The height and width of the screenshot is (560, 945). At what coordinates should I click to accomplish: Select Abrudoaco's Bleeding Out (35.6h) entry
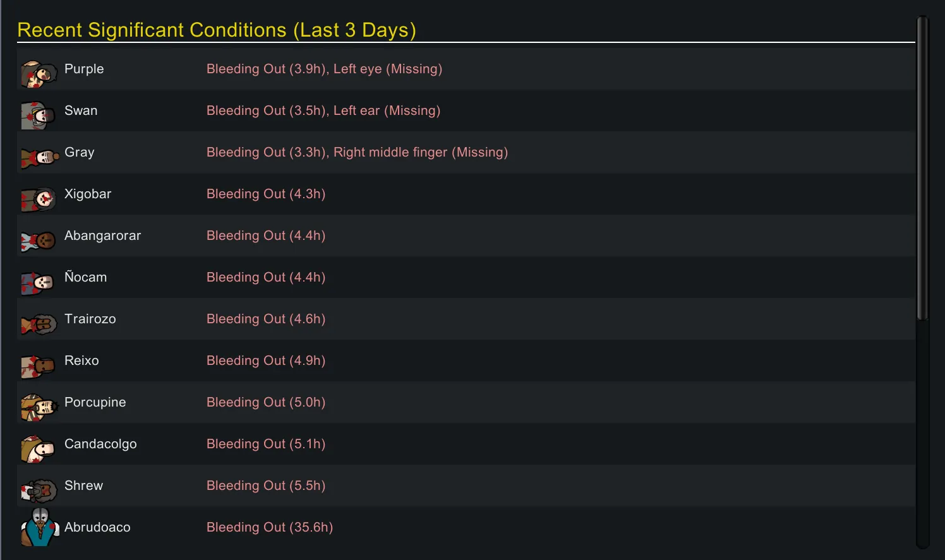coord(270,527)
